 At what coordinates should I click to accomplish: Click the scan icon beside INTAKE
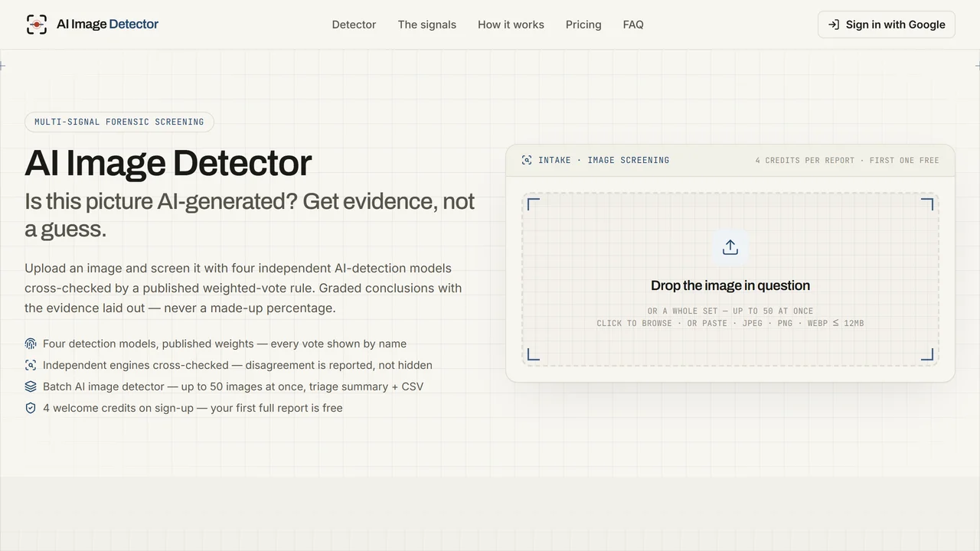pyautogui.click(x=527, y=160)
